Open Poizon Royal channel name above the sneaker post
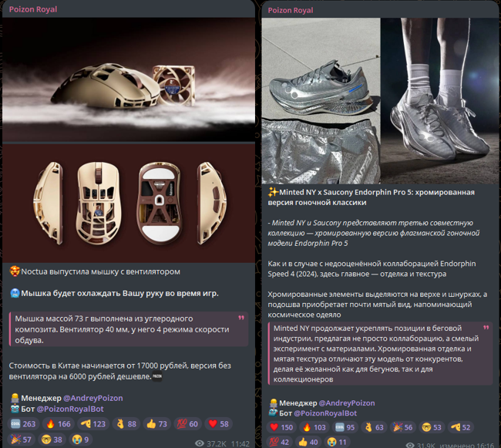501x448 pixels. click(291, 10)
